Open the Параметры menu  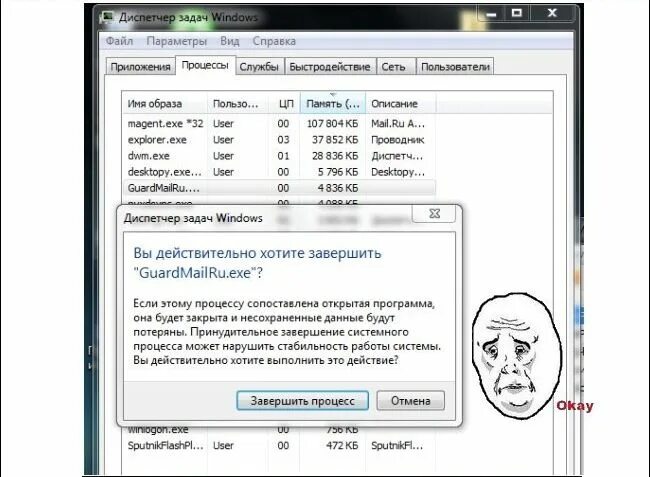pos(177,41)
